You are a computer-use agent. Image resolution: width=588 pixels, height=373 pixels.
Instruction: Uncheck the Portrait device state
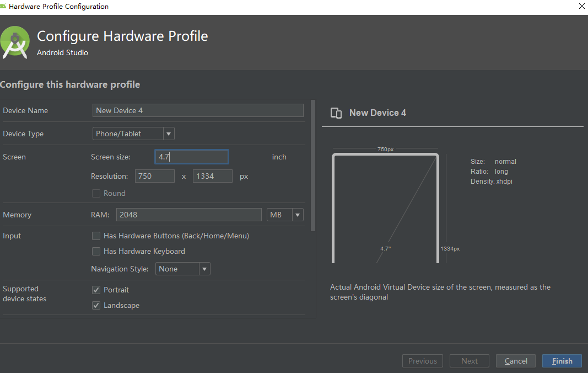[96, 290]
